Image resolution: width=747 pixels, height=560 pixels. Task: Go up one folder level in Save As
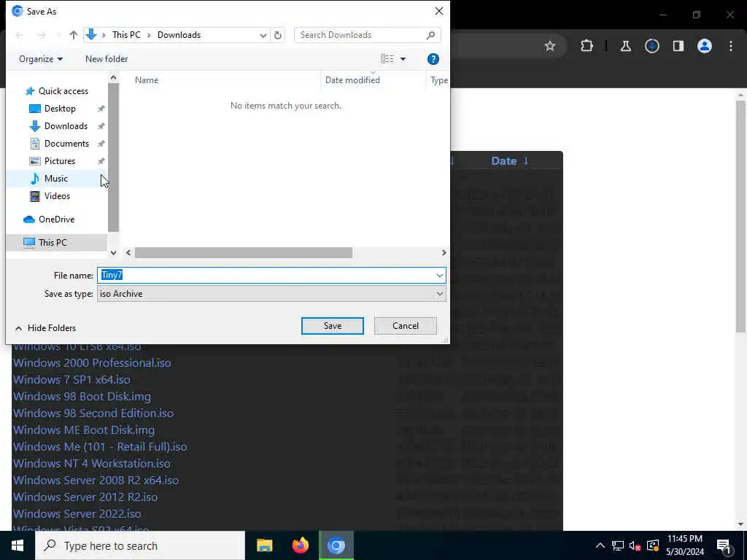point(74,35)
